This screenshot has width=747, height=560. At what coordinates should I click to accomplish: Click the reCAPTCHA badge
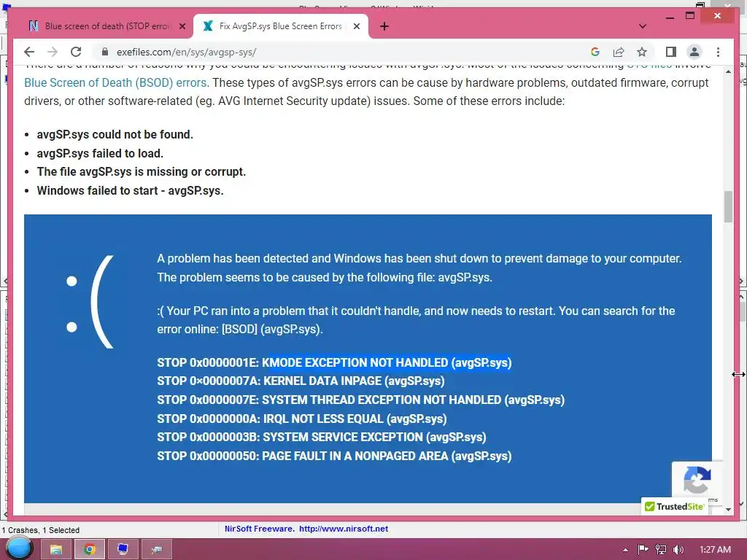click(x=697, y=480)
